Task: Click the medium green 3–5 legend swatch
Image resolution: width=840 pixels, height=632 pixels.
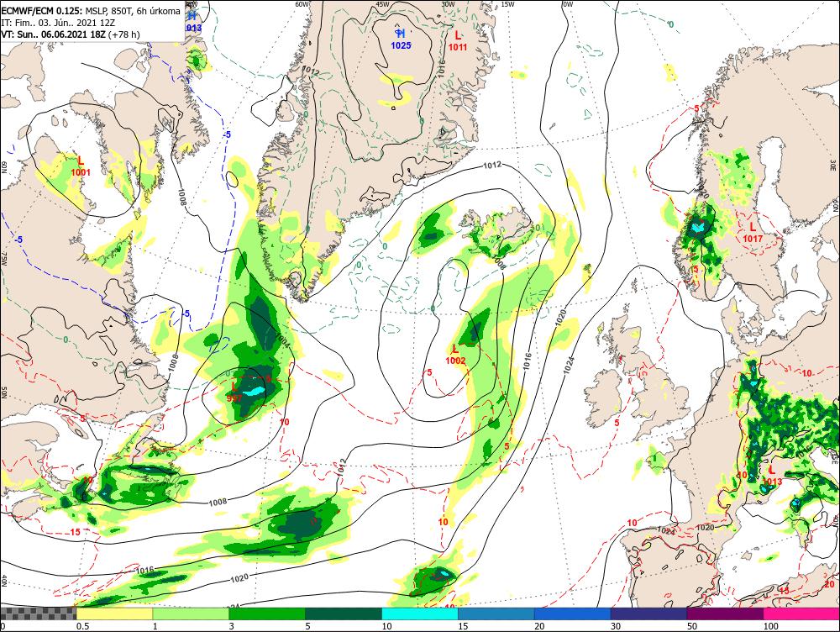Action: (x=267, y=614)
